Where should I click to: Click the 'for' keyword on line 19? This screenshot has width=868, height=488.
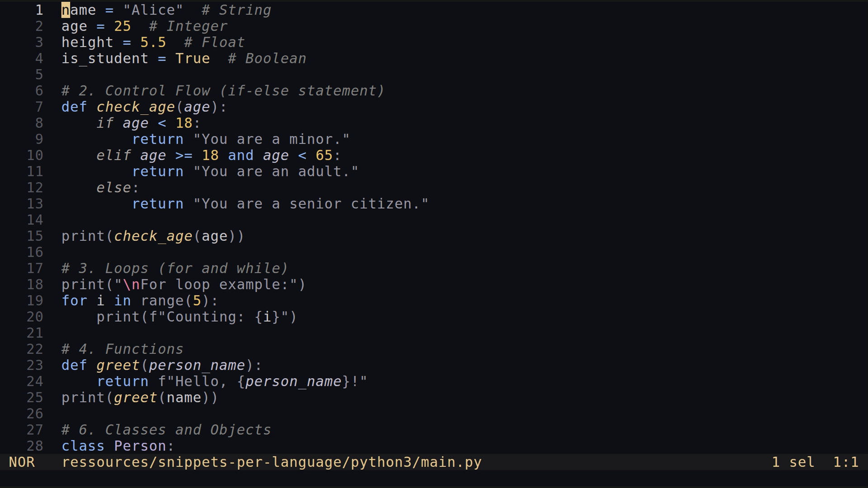tap(75, 300)
